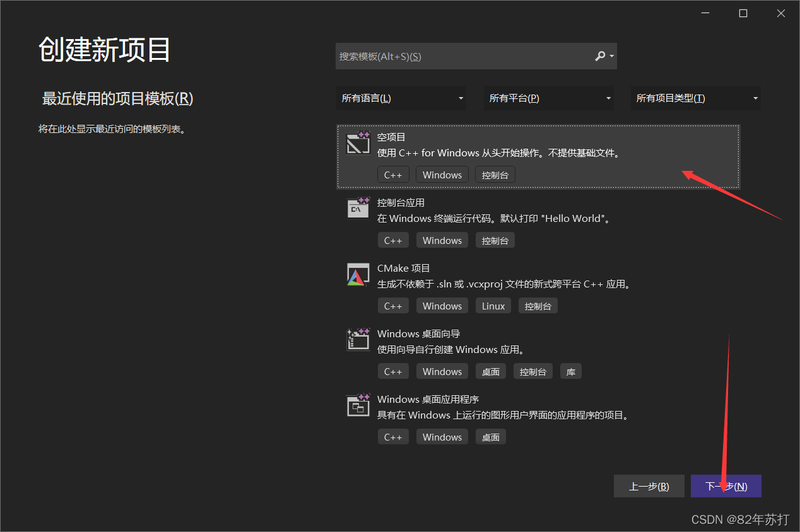
Task: Click the 将在此处显示最近访问的模板列表 message
Action: pyautogui.click(x=112, y=129)
